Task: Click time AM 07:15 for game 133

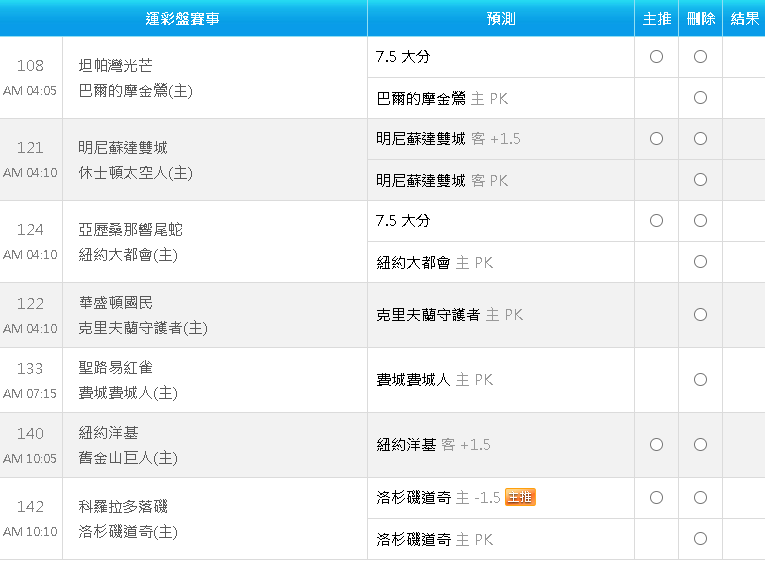Action: click(30, 394)
